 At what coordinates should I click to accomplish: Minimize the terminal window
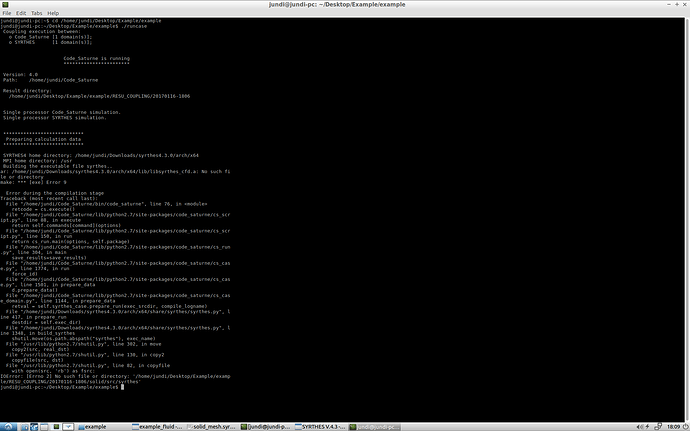tap(669, 4)
